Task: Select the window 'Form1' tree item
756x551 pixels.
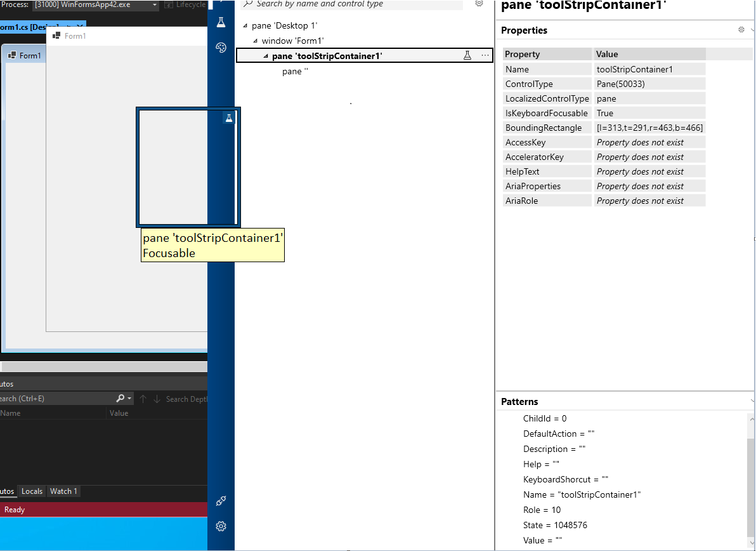Action: [x=292, y=41]
